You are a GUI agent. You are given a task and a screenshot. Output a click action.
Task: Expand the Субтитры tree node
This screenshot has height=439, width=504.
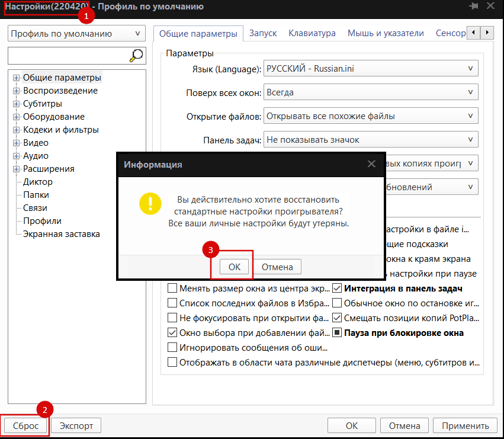tap(16, 104)
